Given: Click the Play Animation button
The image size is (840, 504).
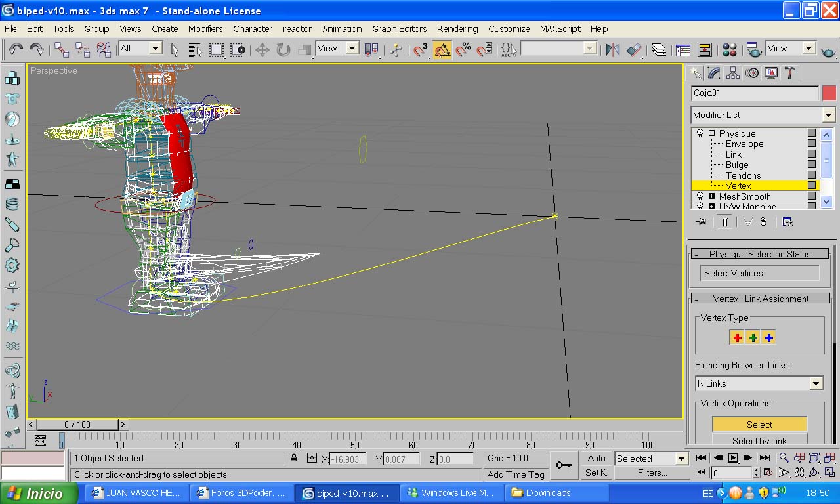Looking at the screenshot, I should click(x=733, y=457).
